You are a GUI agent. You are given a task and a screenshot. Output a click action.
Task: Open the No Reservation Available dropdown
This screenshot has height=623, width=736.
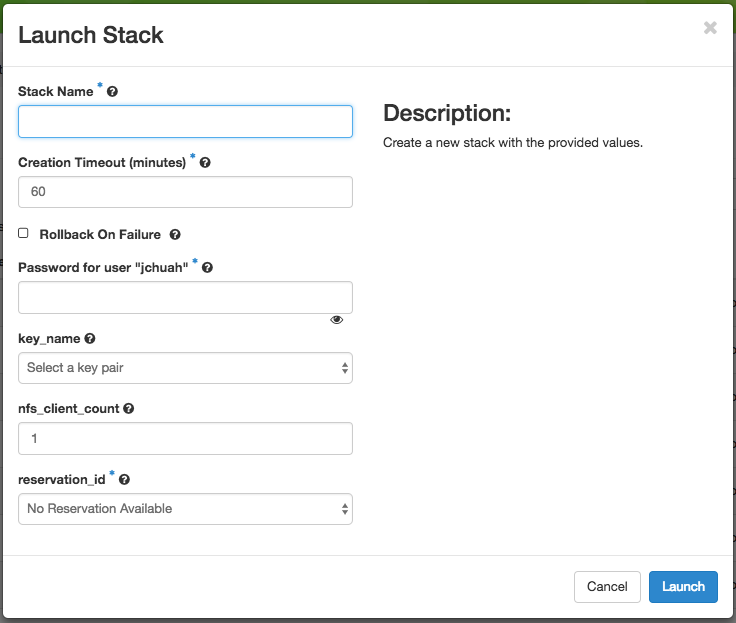185,509
